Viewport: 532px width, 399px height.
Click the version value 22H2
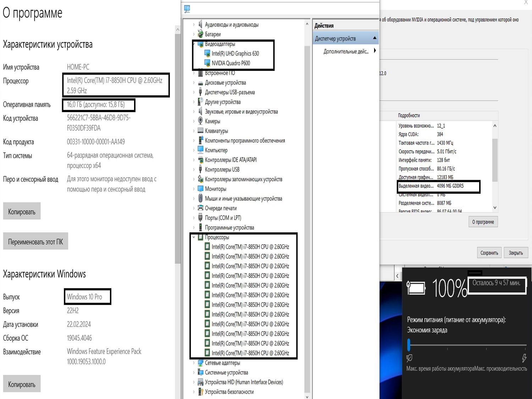(73, 311)
